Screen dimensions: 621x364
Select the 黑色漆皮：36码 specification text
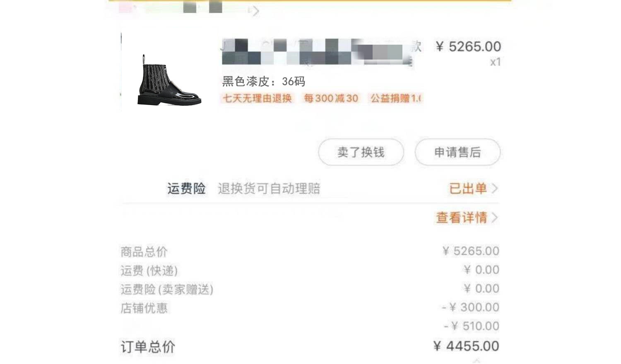click(x=264, y=81)
